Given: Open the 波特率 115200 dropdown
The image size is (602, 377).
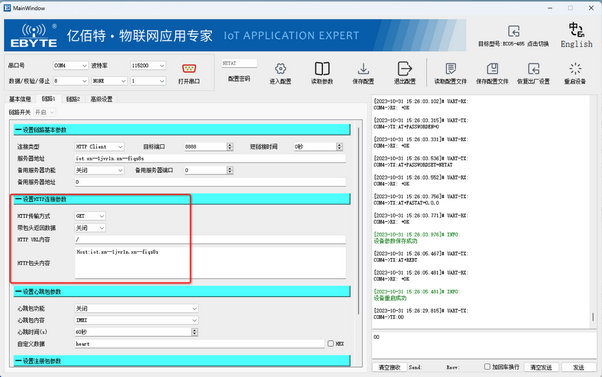Looking at the screenshot, I should click(x=148, y=66).
